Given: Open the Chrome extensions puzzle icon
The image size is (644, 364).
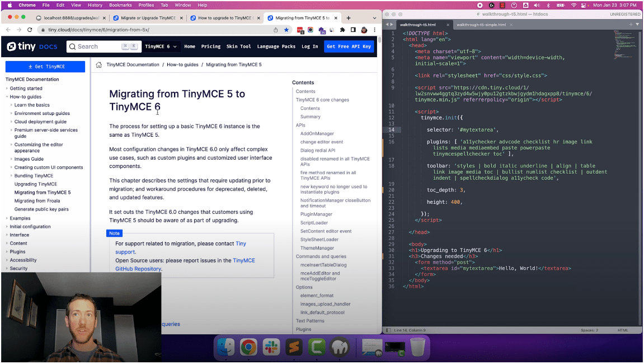Looking at the screenshot, I should click(x=342, y=30).
